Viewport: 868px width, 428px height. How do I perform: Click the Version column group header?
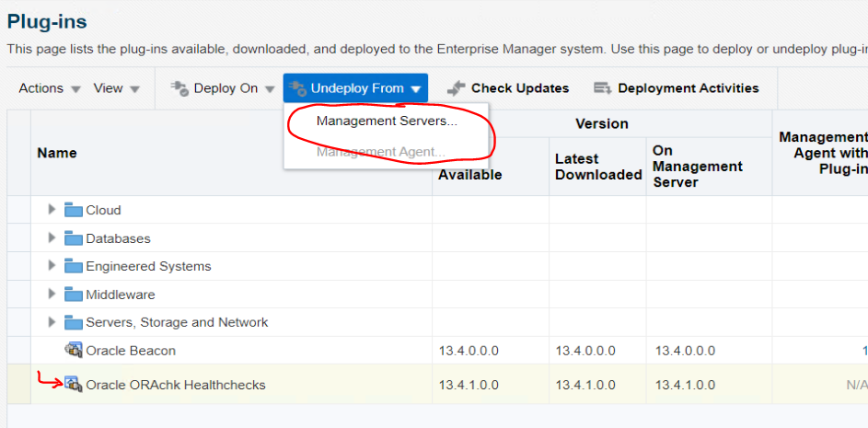coord(602,123)
